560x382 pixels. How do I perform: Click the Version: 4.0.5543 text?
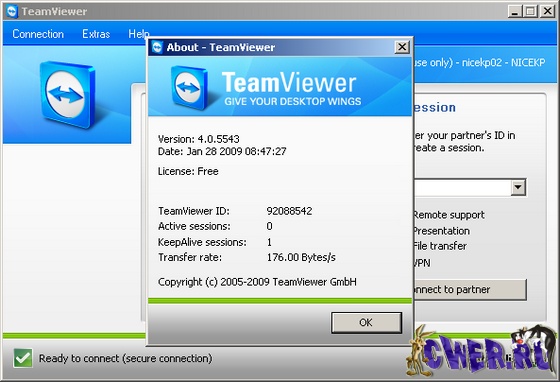click(x=199, y=139)
